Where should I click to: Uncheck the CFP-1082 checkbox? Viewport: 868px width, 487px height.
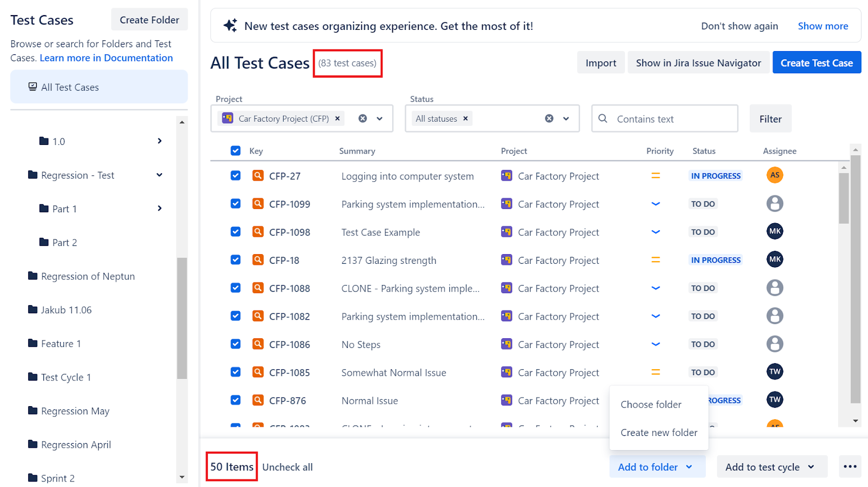(x=235, y=315)
